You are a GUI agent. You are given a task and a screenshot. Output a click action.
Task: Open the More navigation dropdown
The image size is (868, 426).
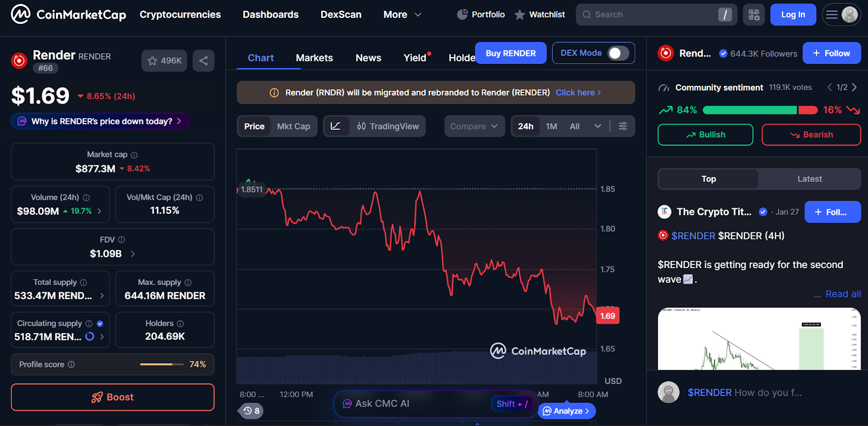(x=401, y=15)
